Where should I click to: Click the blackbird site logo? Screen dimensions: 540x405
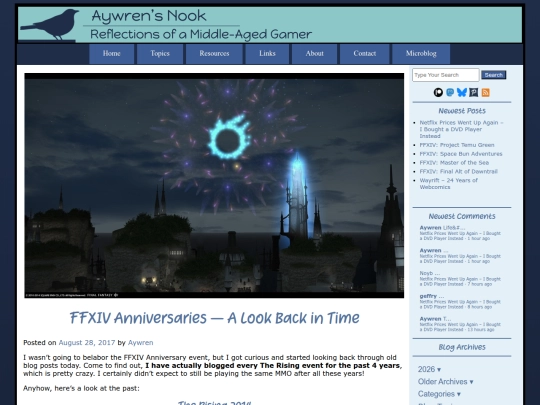[x=50, y=24]
